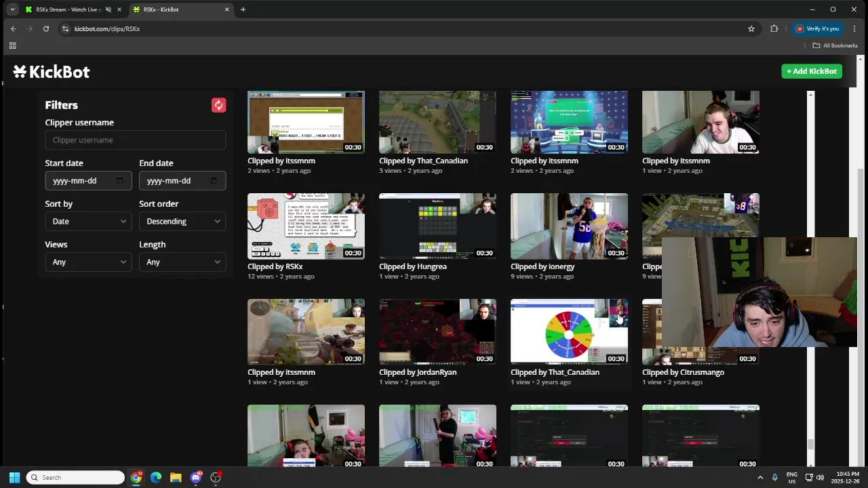Open the color wheel clip by That_Canadian
The image size is (868, 488).
click(569, 332)
